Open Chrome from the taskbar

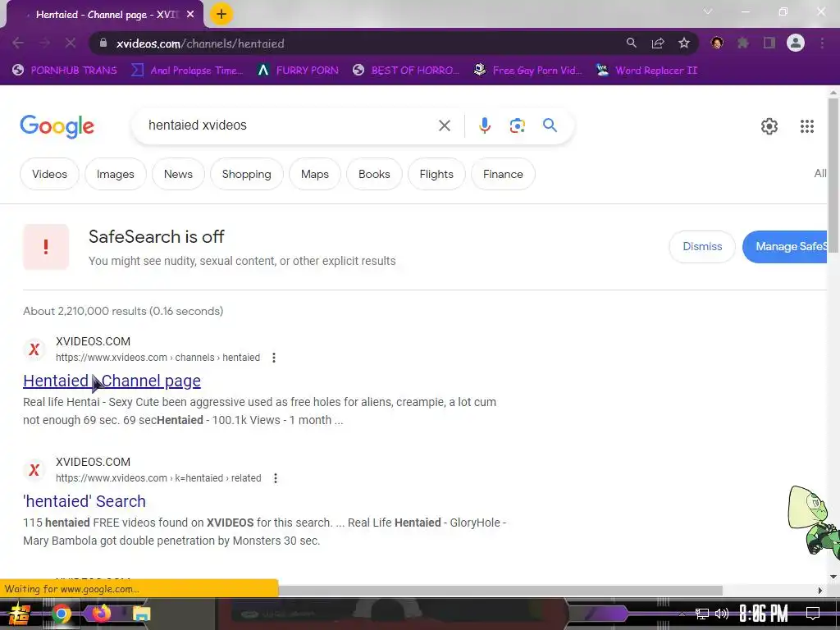[x=62, y=614]
